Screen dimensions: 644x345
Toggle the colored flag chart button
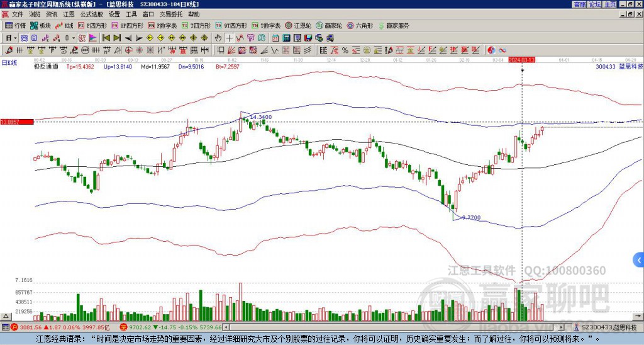[x=93, y=38]
